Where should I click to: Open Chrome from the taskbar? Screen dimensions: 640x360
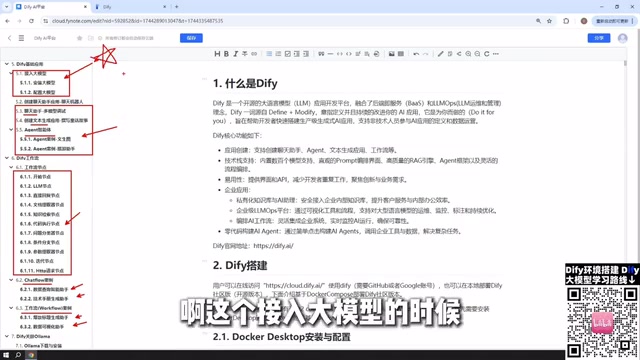[31, 355]
